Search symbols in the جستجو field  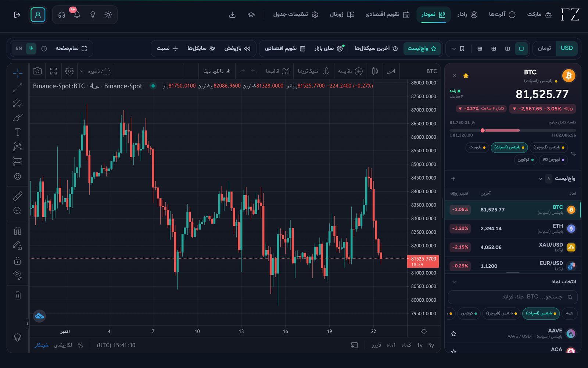pos(513,297)
